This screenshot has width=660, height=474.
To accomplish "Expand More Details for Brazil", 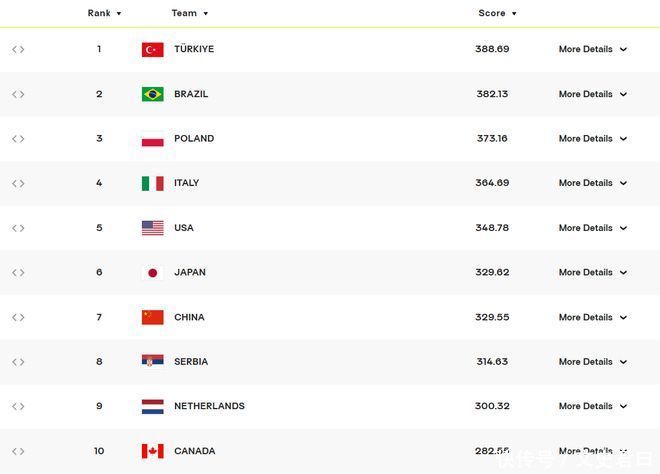I will pyautogui.click(x=592, y=94).
